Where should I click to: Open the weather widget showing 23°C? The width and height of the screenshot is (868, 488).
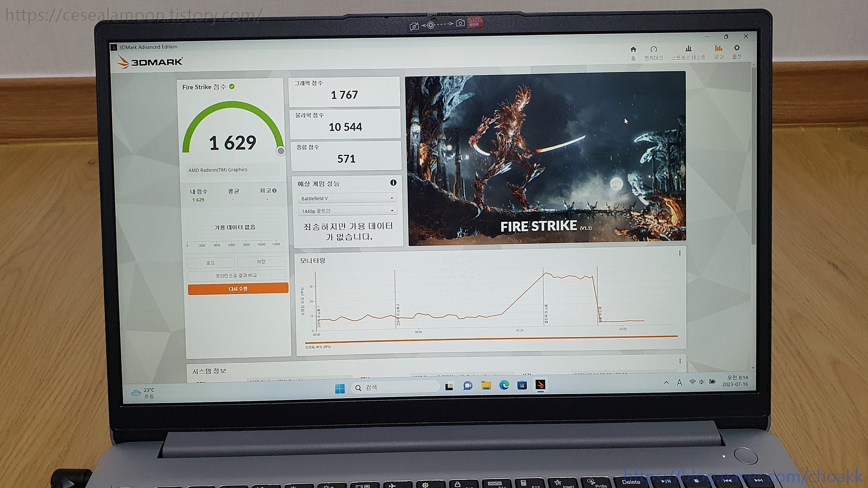(143, 393)
